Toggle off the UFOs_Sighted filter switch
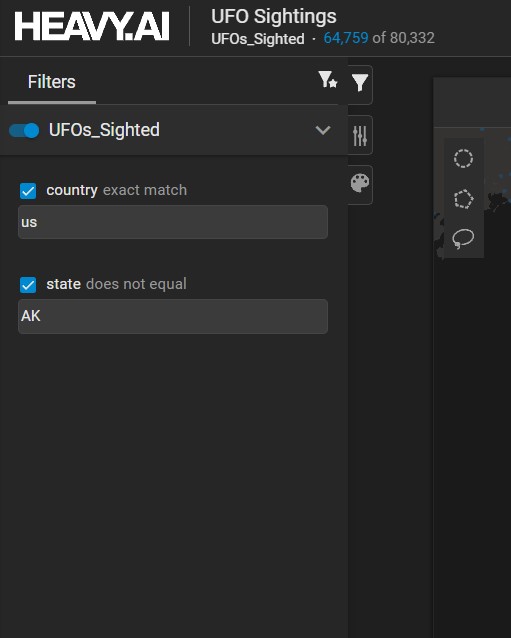 click(x=24, y=131)
